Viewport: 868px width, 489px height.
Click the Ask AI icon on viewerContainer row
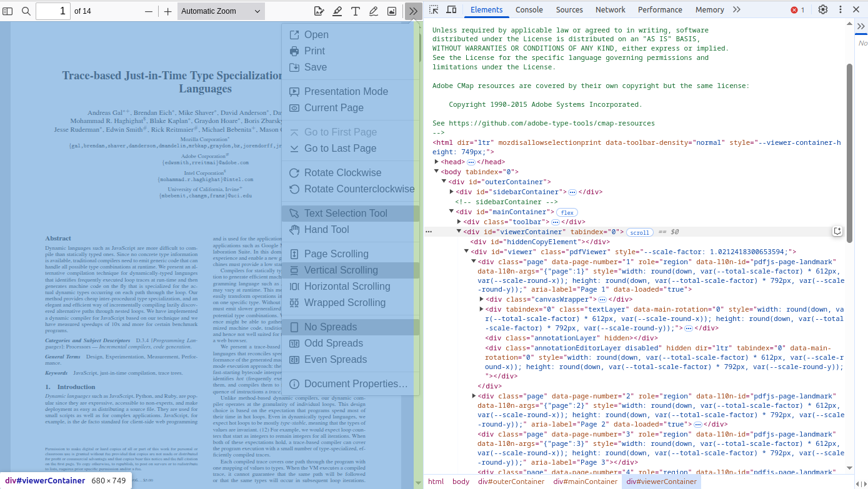click(x=837, y=232)
